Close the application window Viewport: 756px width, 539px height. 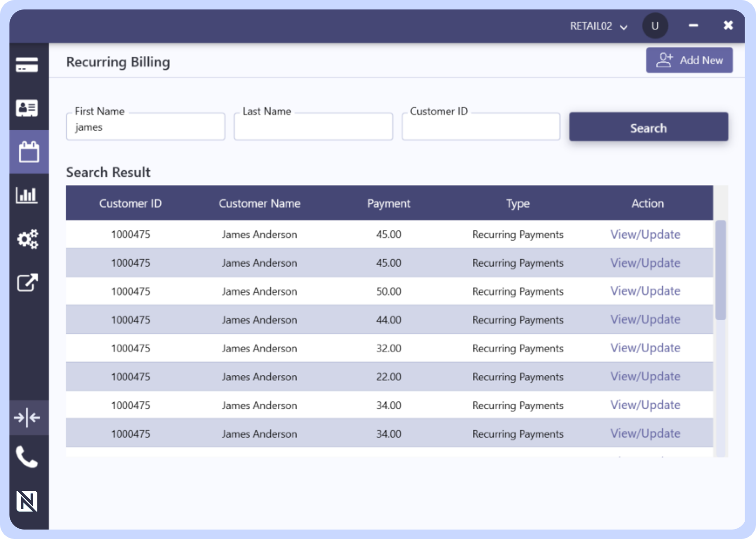pos(728,25)
